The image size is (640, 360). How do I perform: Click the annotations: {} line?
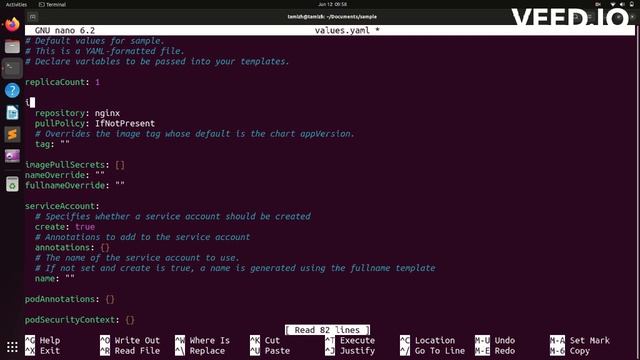point(72,247)
